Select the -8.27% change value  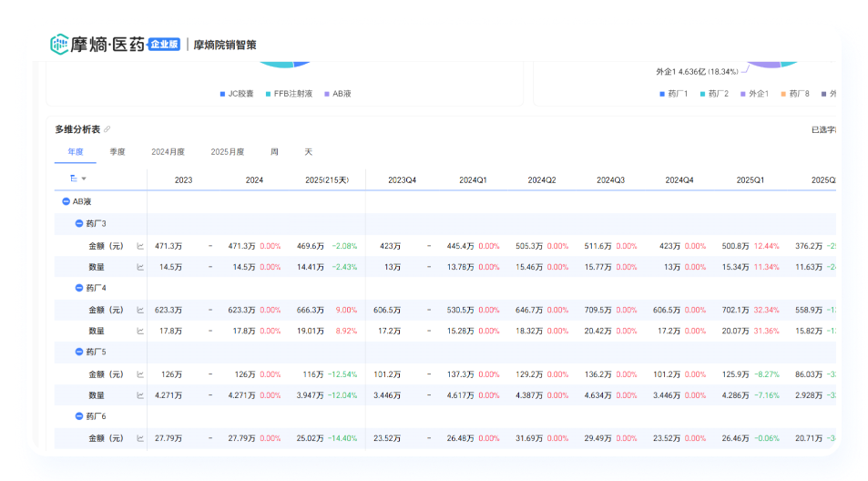(766, 374)
